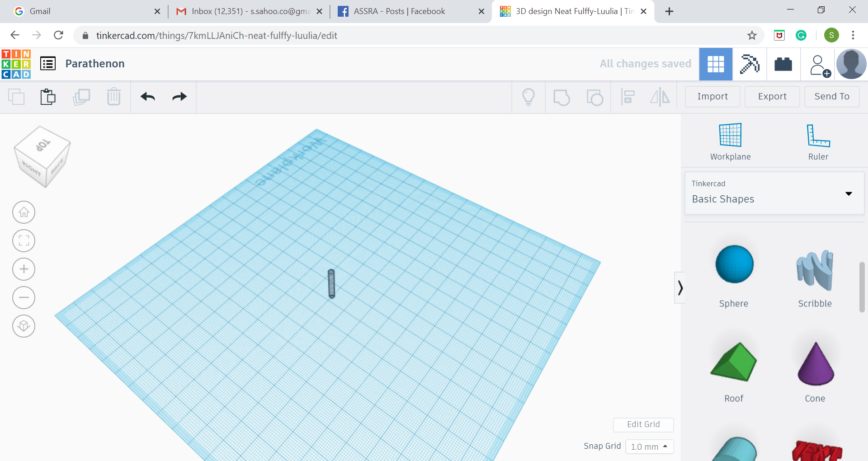Screen dimensions: 868x461
Task: Toggle orthographic perspective view cube icon
Action: (24, 326)
